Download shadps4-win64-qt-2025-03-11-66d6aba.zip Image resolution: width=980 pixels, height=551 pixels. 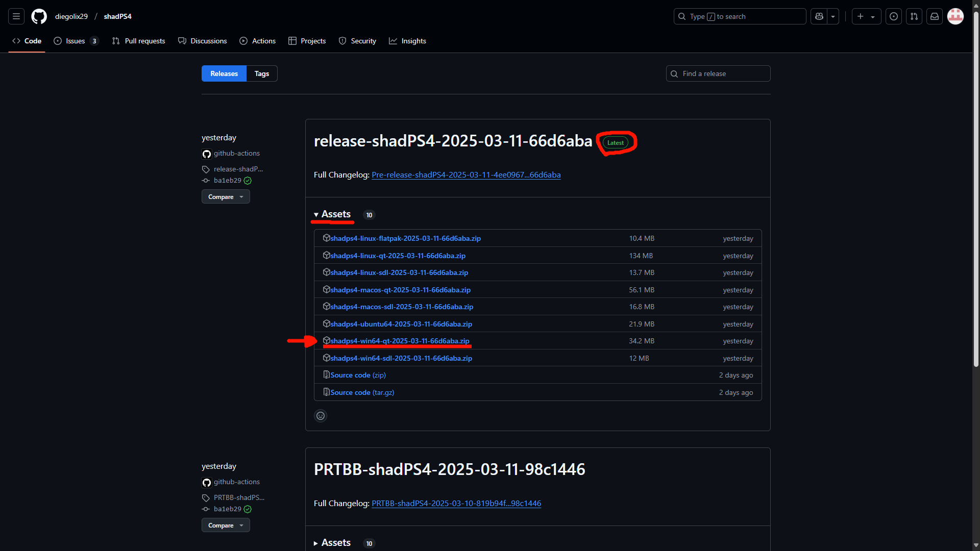[x=400, y=341]
